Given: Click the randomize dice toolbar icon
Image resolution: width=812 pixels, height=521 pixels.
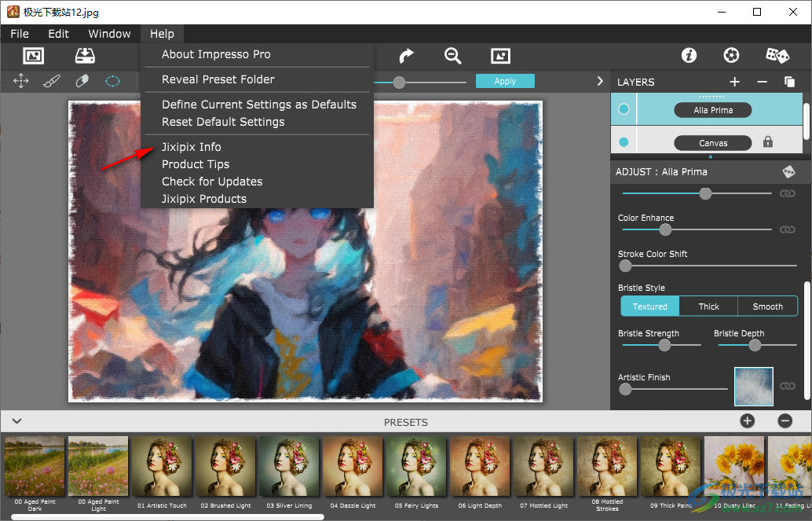Looking at the screenshot, I should (777, 55).
